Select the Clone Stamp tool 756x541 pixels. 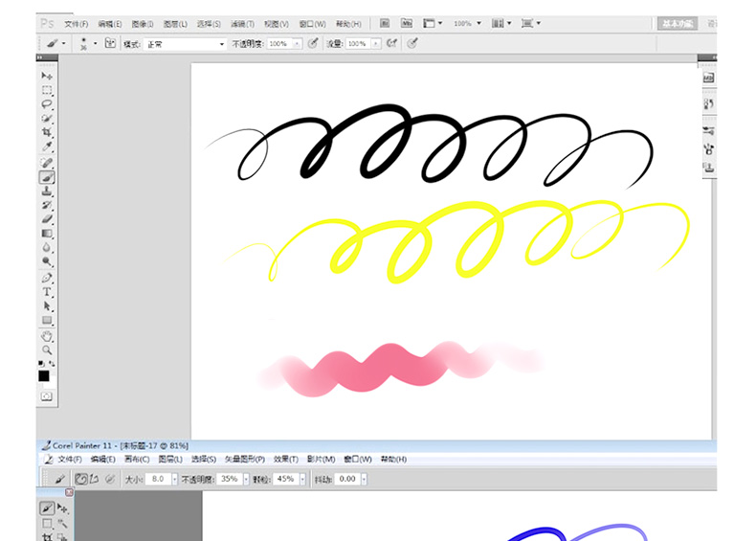[46, 192]
